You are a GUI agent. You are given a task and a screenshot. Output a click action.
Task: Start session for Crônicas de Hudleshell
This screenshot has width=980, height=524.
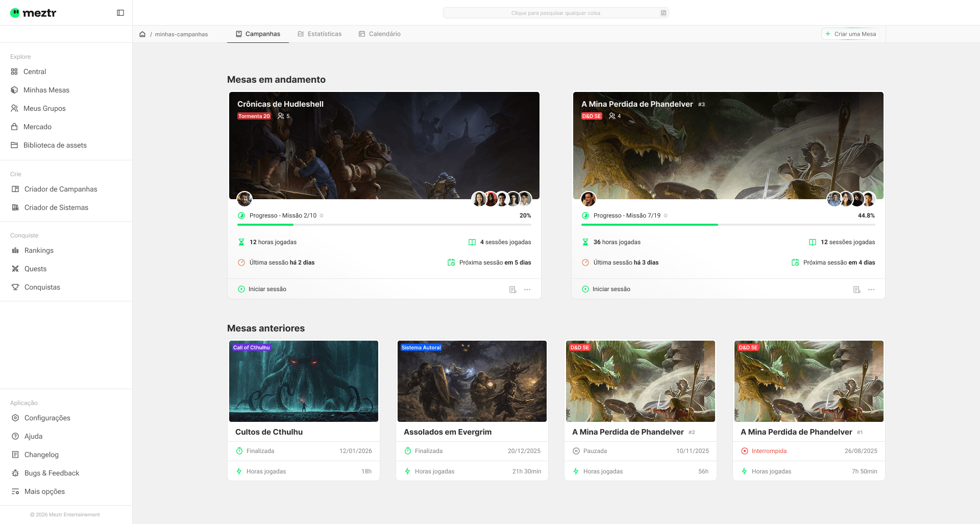262,289
